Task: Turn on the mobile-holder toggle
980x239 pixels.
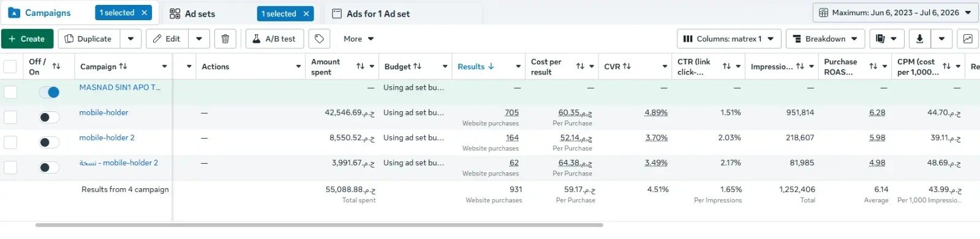Action: [49, 117]
